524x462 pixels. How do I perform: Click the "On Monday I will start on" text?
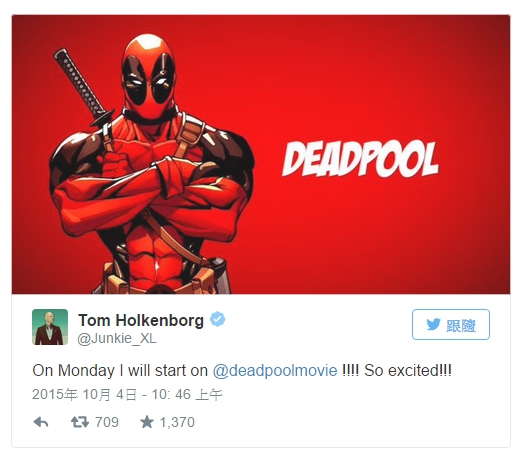[x=120, y=370]
